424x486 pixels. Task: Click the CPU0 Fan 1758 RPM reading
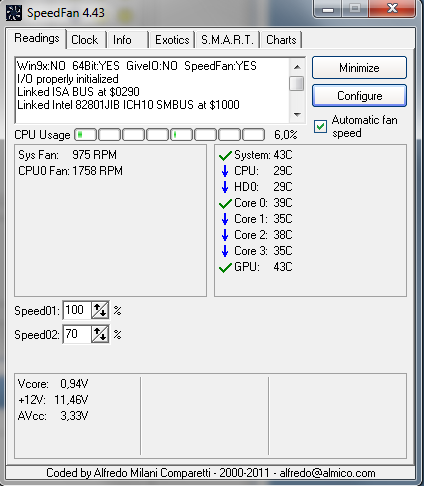70,171
